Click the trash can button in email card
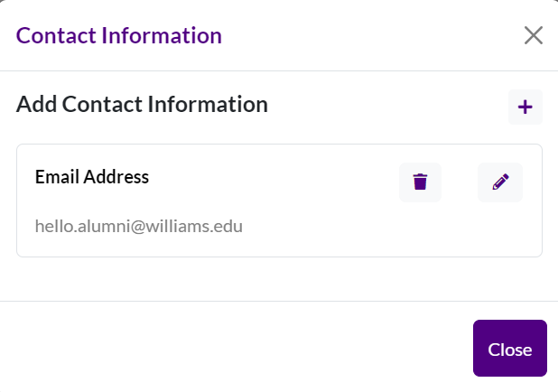The image size is (558, 392). [420, 182]
